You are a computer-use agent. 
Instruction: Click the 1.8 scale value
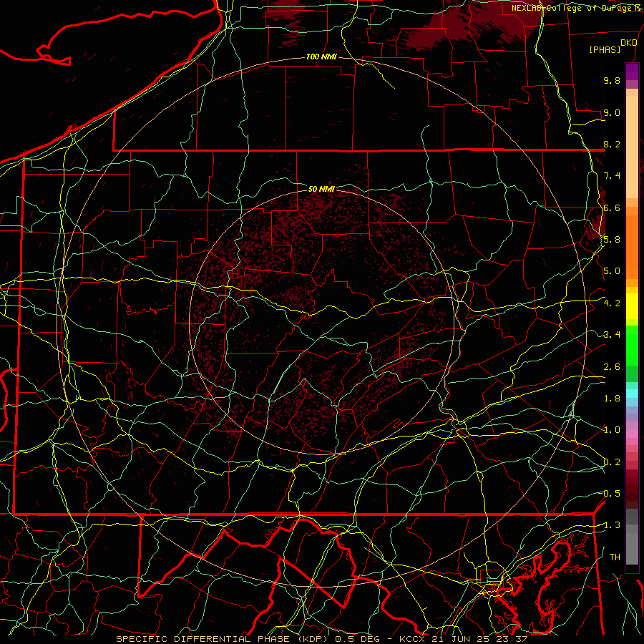pyautogui.click(x=612, y=399)
